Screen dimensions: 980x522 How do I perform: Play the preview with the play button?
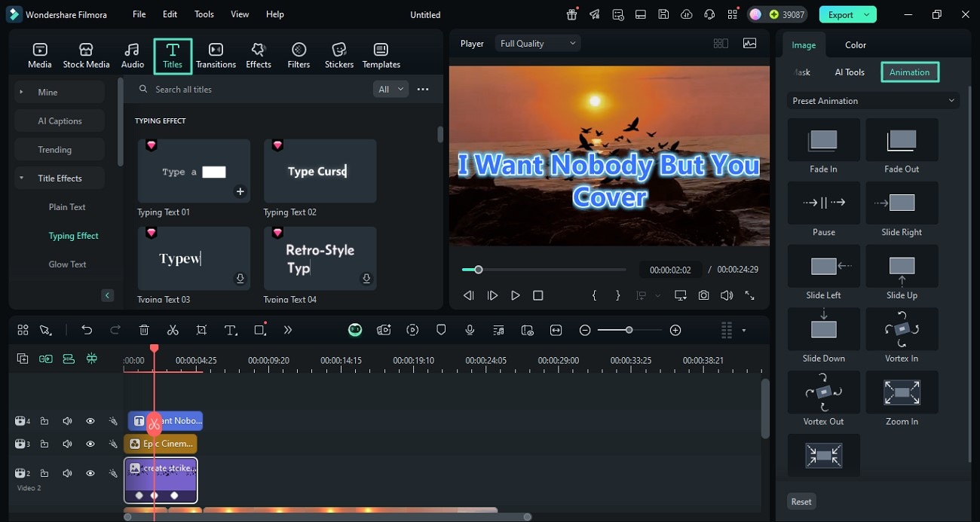516,295
